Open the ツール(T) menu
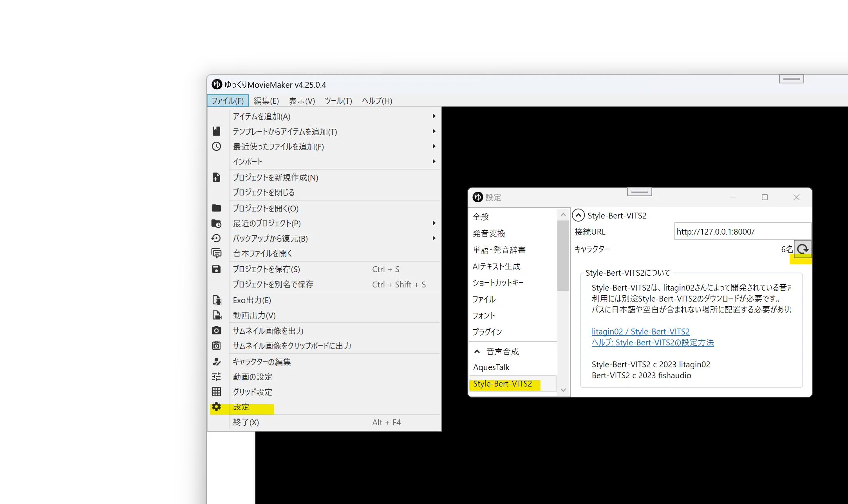Screen dimensions: 848x504 coord(338,101)
